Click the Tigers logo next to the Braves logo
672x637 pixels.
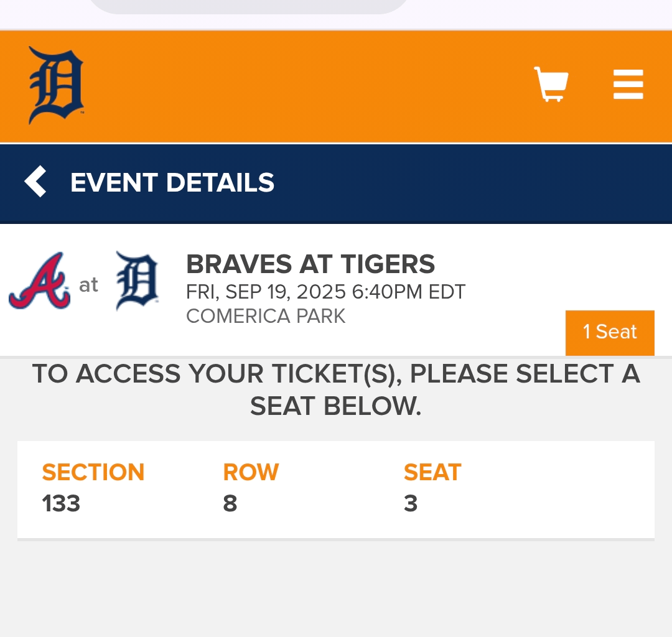136,281
